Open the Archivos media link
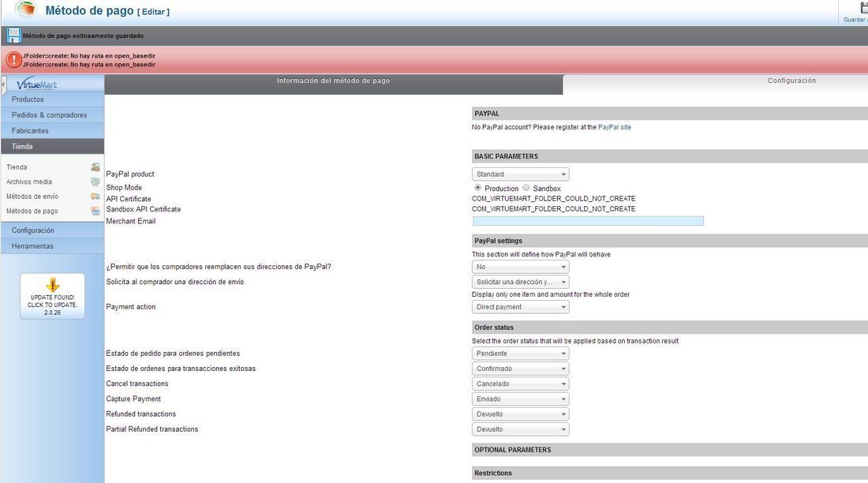This screenshot has width=868, height=483. point(28,182)
